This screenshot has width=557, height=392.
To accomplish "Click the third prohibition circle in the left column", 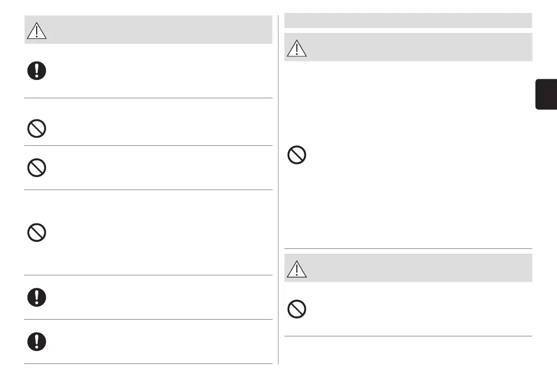I will 36,233.
